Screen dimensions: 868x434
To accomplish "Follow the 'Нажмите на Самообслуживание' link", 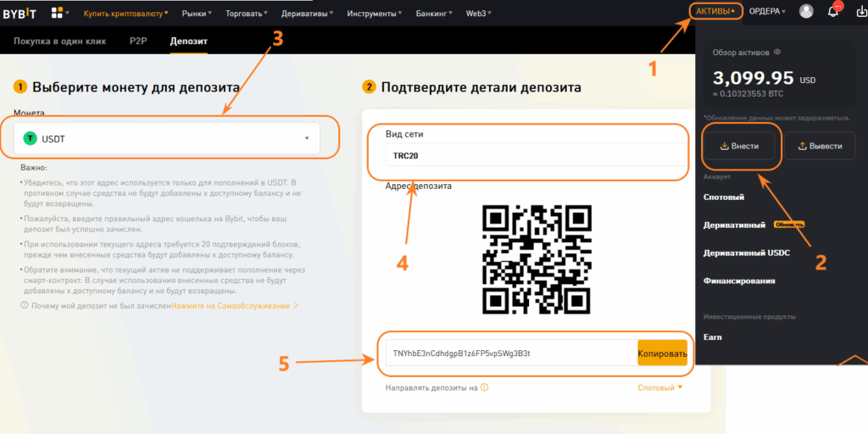I will click(x=234, y=305).
